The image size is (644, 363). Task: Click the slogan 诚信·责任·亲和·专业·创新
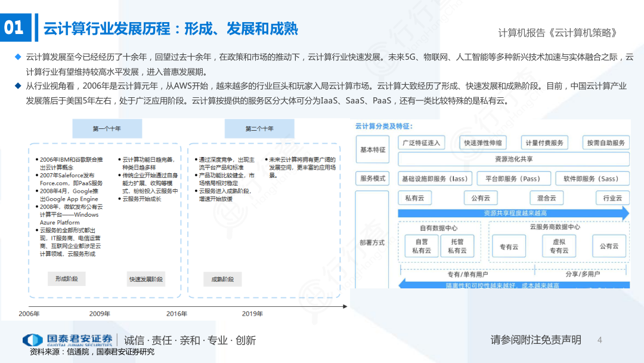click(x=190, y=340)
